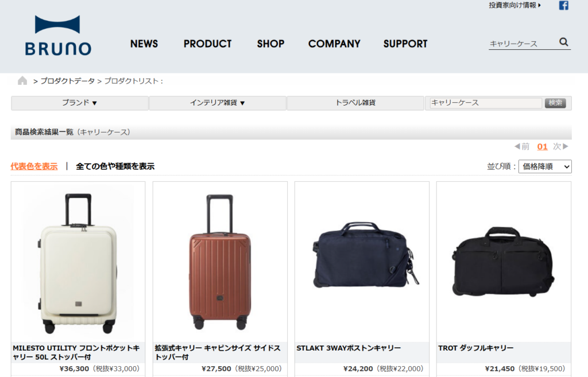Open the TROT ダッフルキャリー product title

(476, 348)
